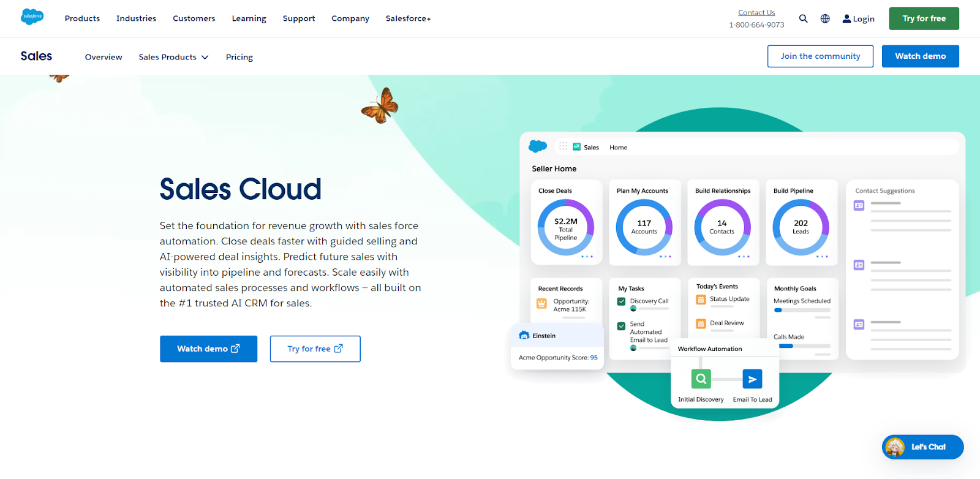Viewport: 980px width, 479px height.
Task: Open the Customers menu
Action: (194, 18)
